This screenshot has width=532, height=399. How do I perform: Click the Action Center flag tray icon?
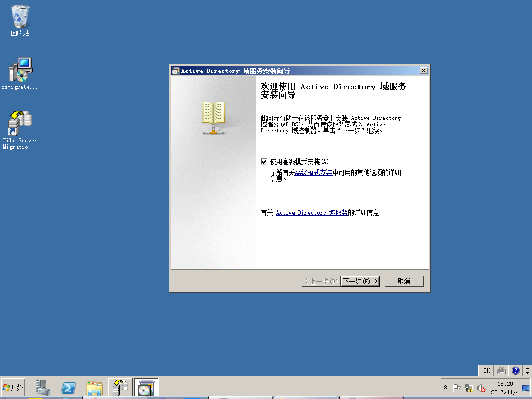[457, 388]
